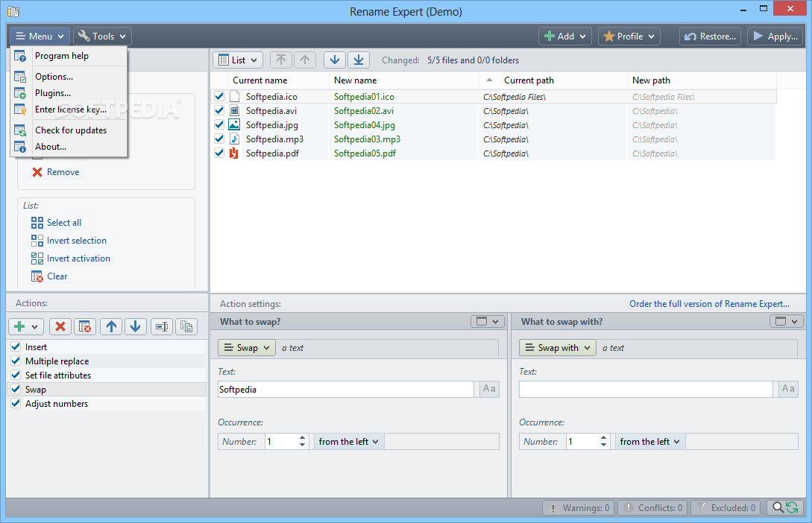This screenshot has height=523, width=812.
Task: Expand the Profile dropdown
Action: (x=629, y=37)
